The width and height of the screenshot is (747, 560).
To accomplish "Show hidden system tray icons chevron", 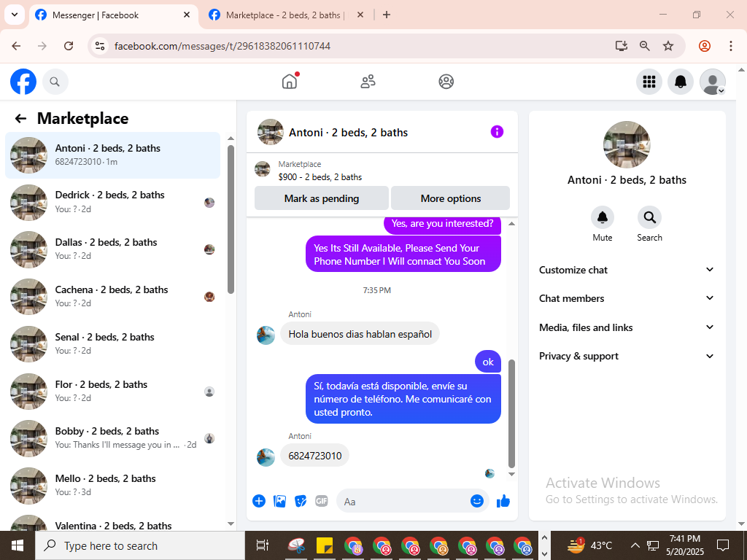I will click(635, 545).
